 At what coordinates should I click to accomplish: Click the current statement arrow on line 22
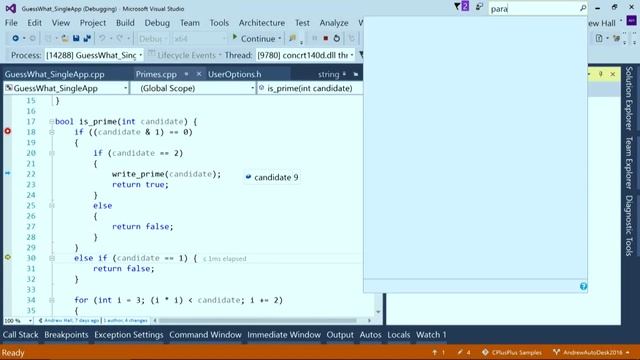pyautogui.click(x=8, y=173)
